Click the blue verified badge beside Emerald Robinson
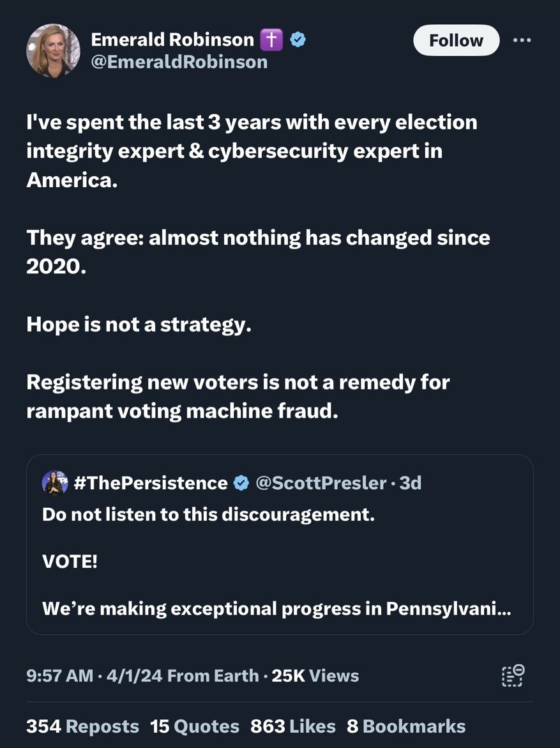Screen dimensions: 560x748 (x=298, y=40)
